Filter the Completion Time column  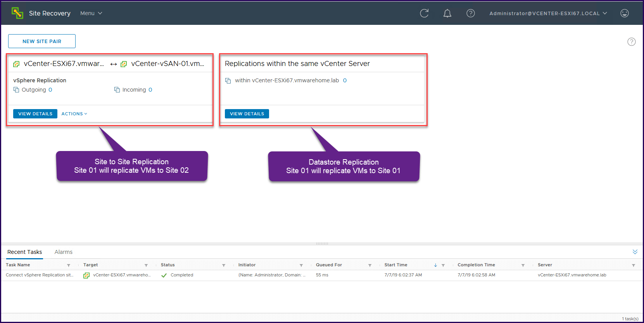pos(523,265)
